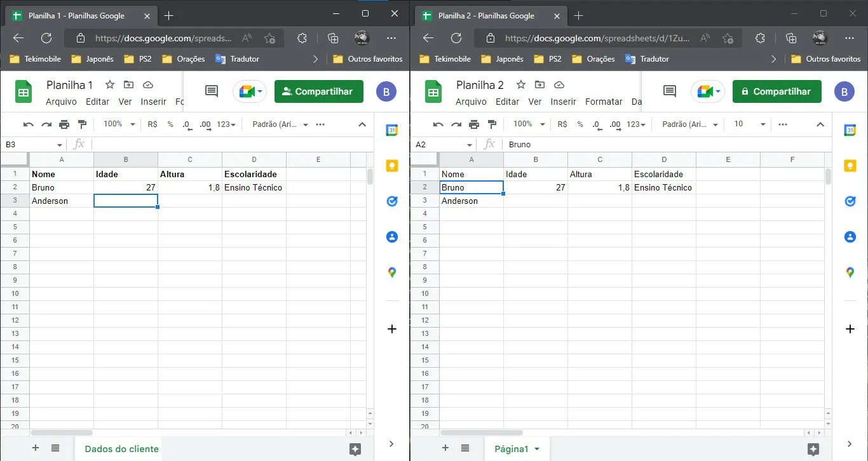Increase decimal places in Planilha 2

point(615,124)
